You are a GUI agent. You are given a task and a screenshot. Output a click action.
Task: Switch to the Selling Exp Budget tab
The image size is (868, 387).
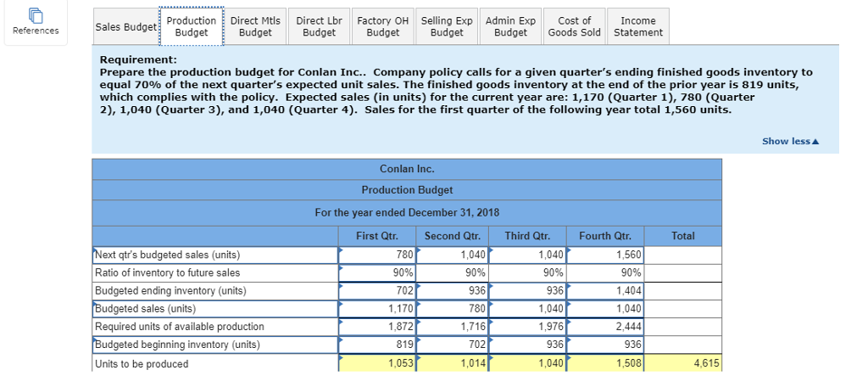[x=447, y=26]
